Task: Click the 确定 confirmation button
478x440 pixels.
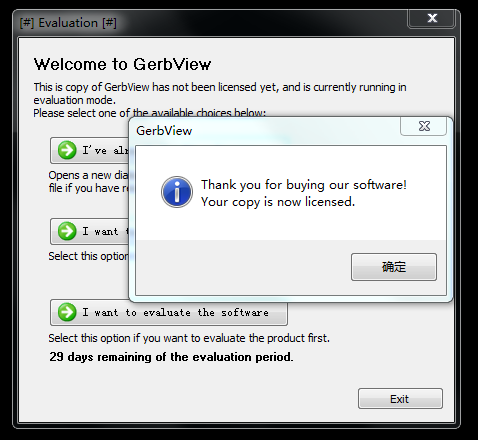Action: point(394,267)
